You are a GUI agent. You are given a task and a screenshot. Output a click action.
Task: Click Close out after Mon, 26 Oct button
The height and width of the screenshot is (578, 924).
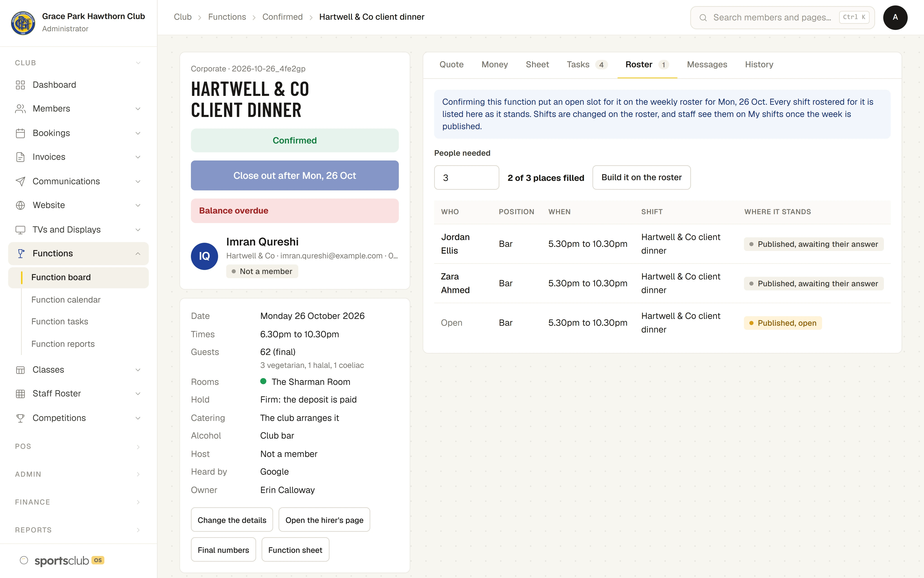pyautogui.click(x=294, y=175)
